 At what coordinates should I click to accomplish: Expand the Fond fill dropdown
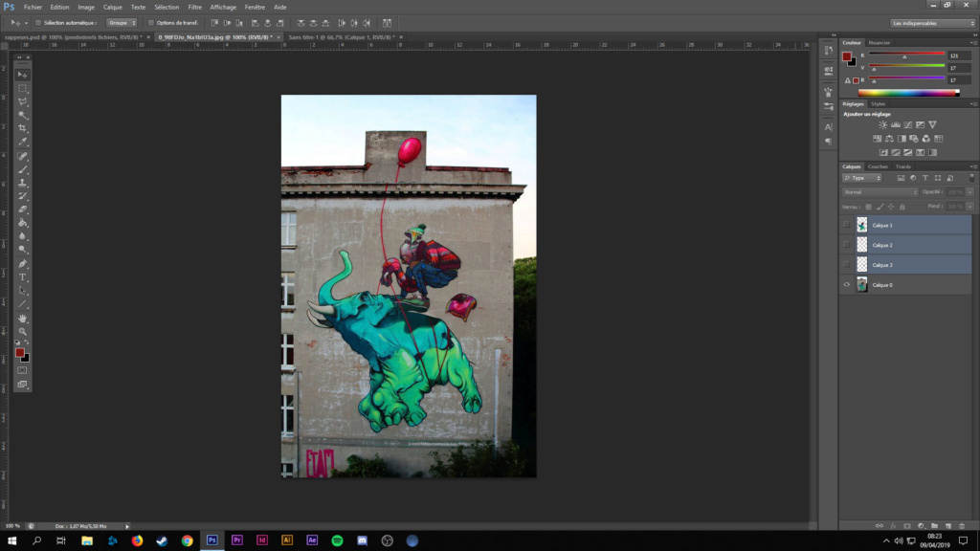(970, 207)
